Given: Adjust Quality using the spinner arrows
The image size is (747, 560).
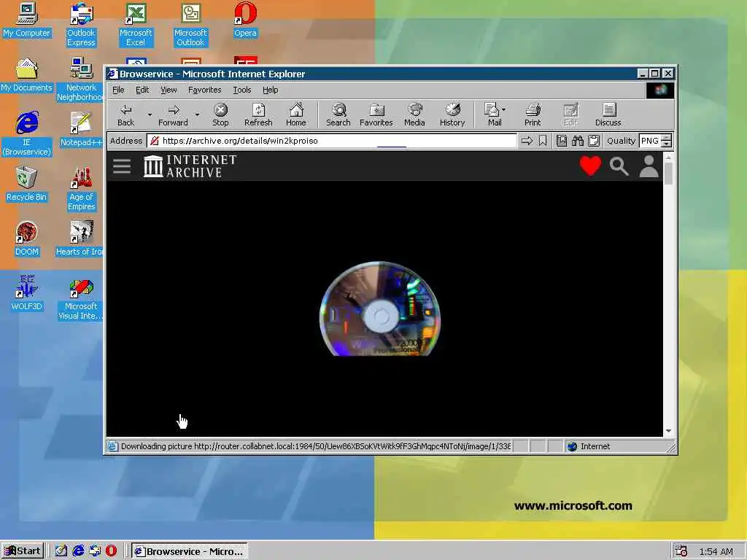Looking at the screenshot, I should tap(667, 141).
